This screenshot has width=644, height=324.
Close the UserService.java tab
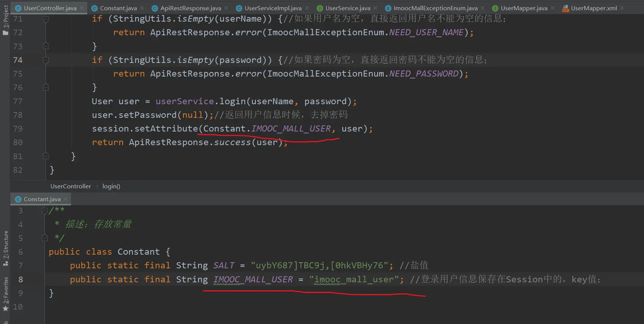[375, 8]
